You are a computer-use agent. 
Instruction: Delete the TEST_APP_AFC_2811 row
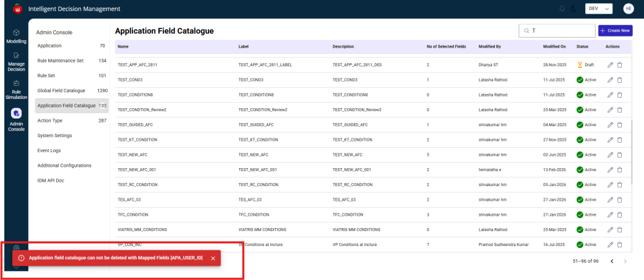[x=620, y=65]
